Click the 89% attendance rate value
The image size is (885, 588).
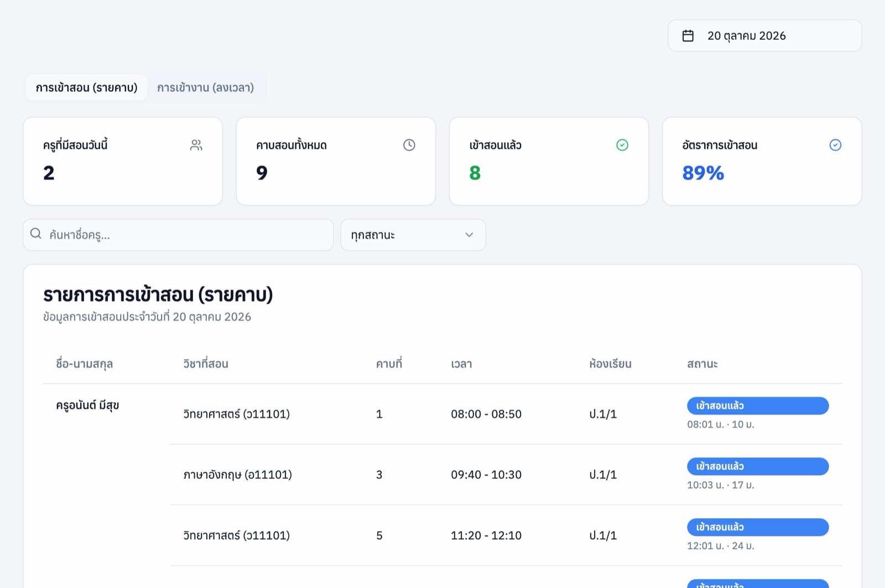tap(703, 173)
